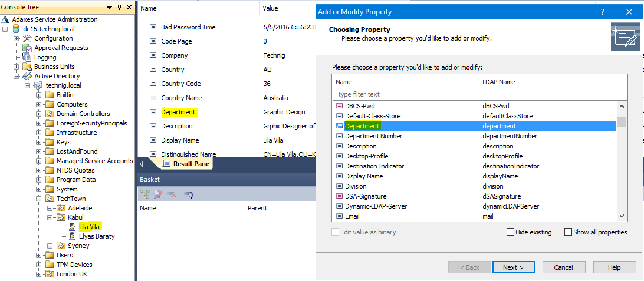Image resolution: width=644 pixels, height=281 pixels.
Task: Toggle Hide existing checkbox
Action: pyautogui.click(x=511, y=232)
